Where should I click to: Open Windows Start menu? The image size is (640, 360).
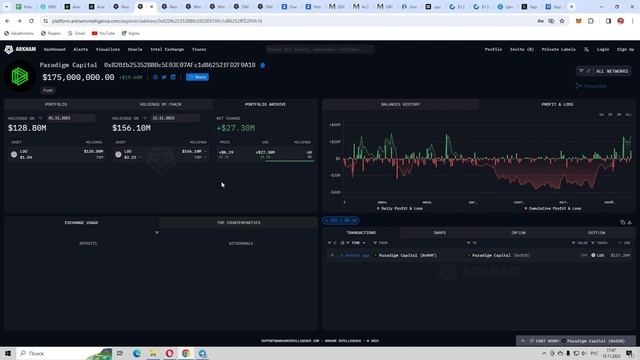tap(8, 353)
